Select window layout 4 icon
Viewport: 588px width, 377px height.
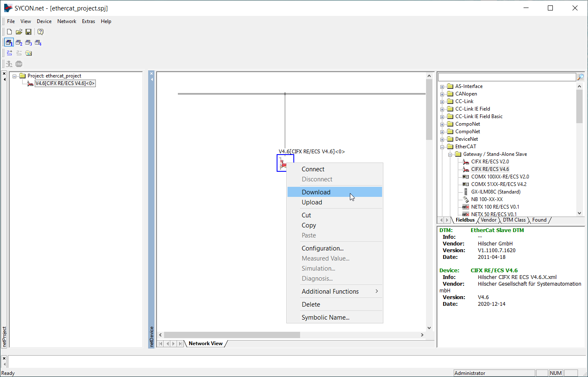(x=38, y=43)
